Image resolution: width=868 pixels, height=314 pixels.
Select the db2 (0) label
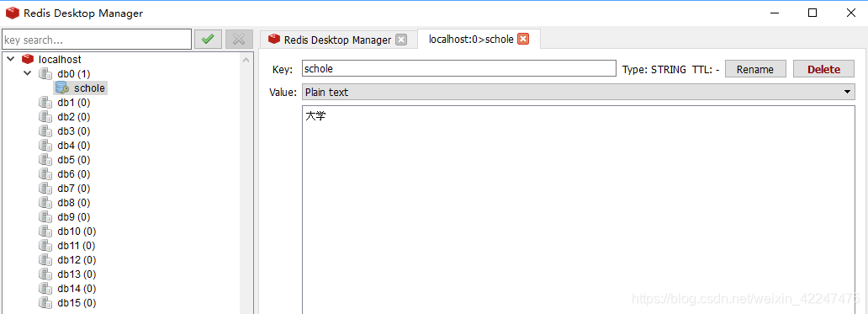(74, 117)
